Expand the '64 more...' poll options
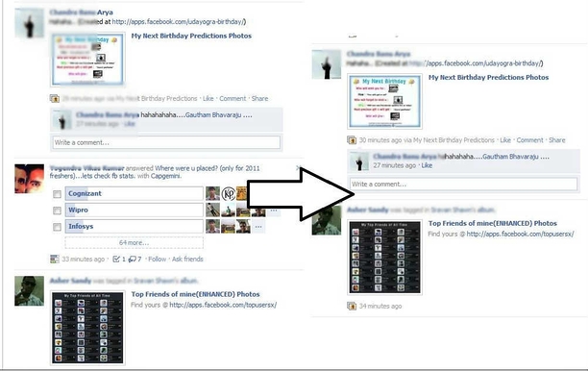Image resolution: width=588 pixels, height=371 pixels. point(135,243)
